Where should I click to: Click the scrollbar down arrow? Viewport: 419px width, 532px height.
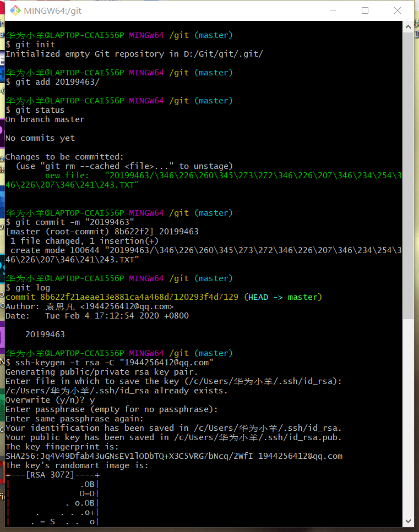[408, 521]
